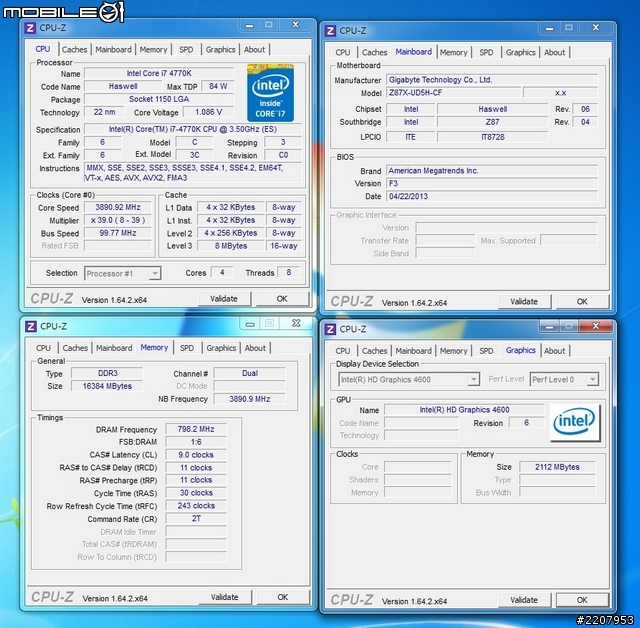Show Memory tab in Graphics window
Screen dimensions: 640x628
click(453, 351)
